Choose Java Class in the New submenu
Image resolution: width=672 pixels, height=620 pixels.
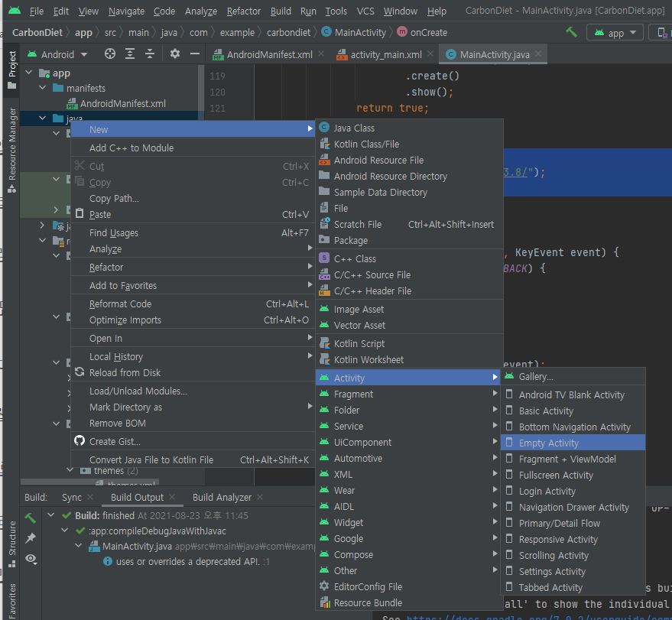(x=409, y=128)
